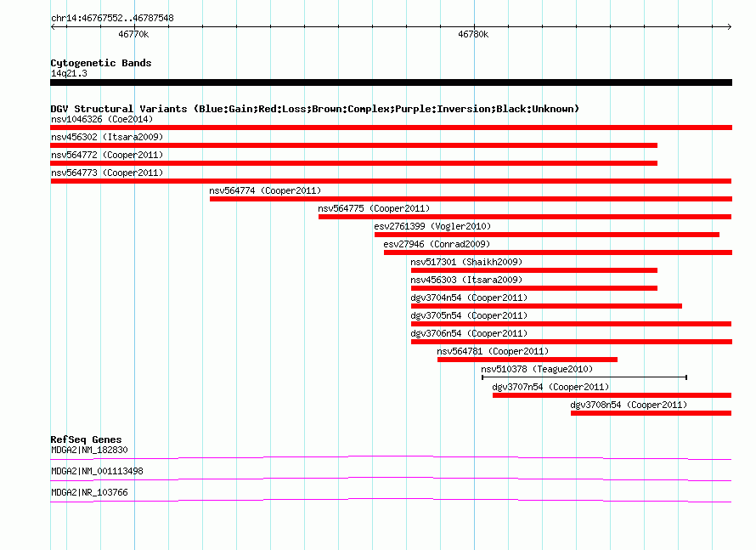Click the right arrow of the coordinate ruler
The image size is (756, 550).
729,26
